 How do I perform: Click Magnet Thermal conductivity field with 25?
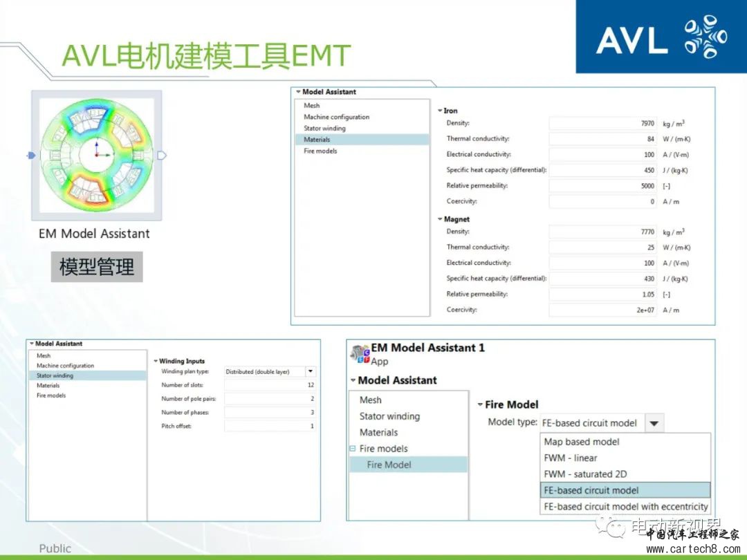tap(602, 248)
